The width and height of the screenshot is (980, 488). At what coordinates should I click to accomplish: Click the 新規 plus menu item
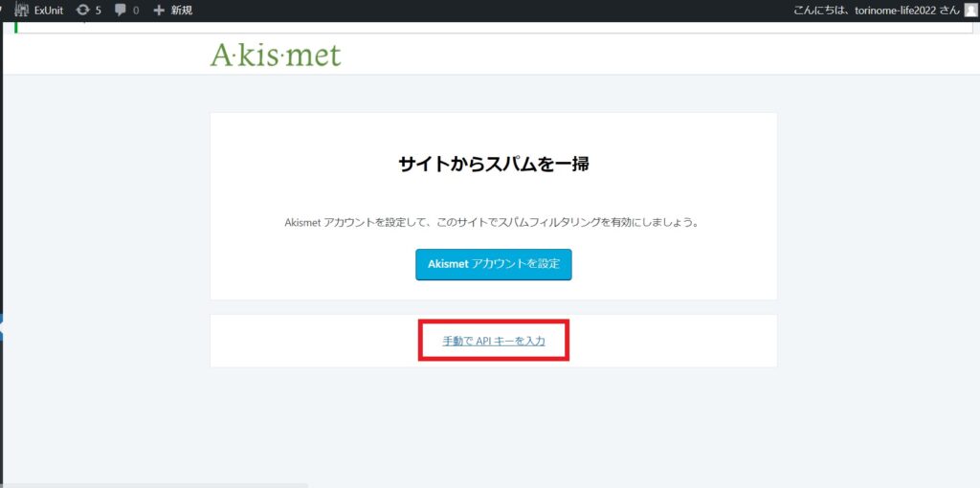(173, 10)
